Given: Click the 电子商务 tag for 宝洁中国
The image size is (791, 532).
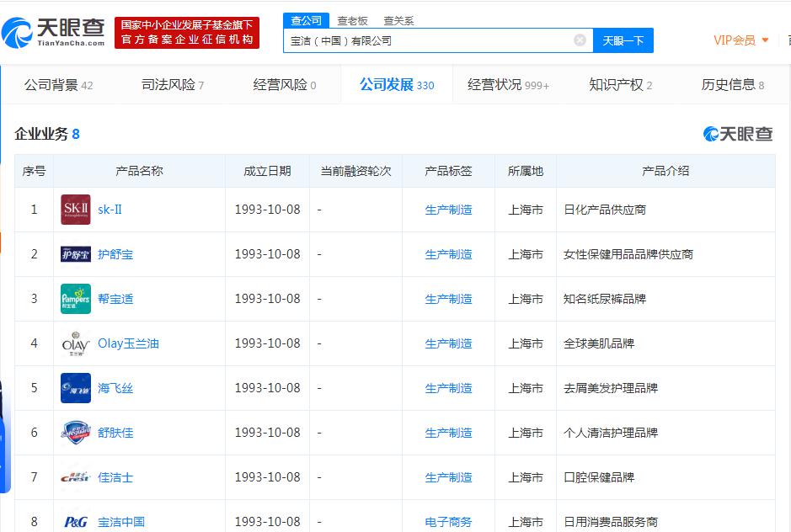Looking at the screenshot, I should pyautogui.click(x=448, y=522).
